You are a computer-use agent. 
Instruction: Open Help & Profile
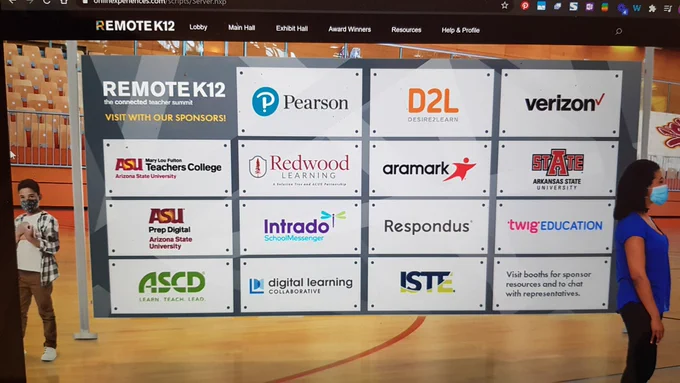[x=461, y=30]
